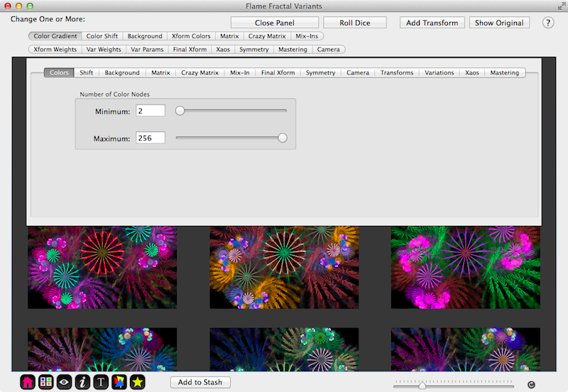568x392 pixels.
Task: Select the bottom-middle dark blue thumbnail
Action: click(x=285, y=349)
